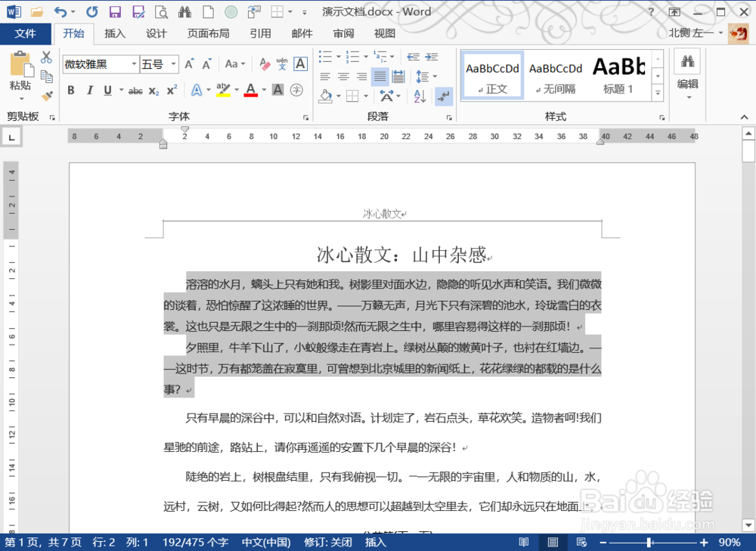This screenshot has width=756, height=551.
Task: Toggle subscript formatting
Action: [153, 91]
